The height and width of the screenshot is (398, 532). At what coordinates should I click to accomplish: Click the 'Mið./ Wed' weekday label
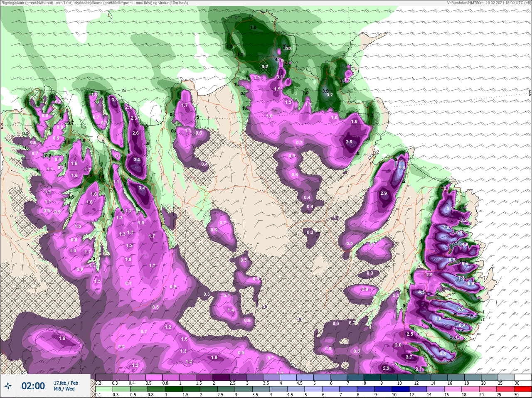tap(64, 389)
